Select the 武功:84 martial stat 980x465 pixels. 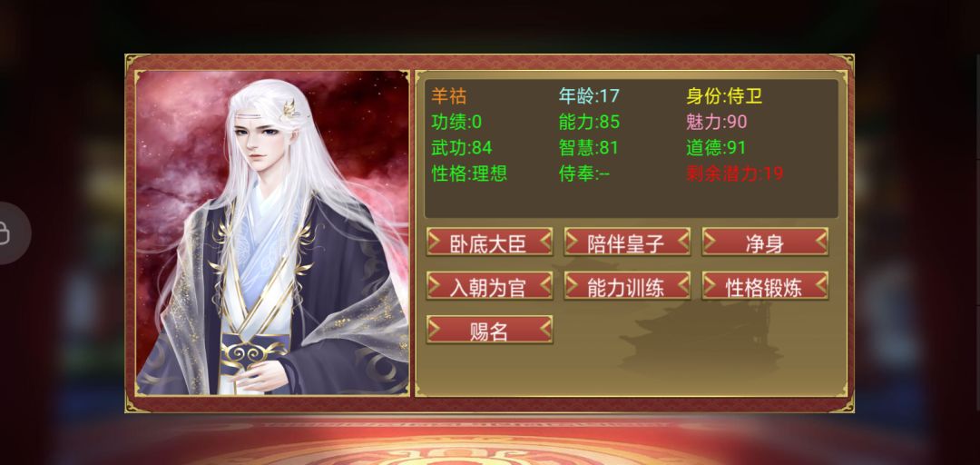(462, 148)
